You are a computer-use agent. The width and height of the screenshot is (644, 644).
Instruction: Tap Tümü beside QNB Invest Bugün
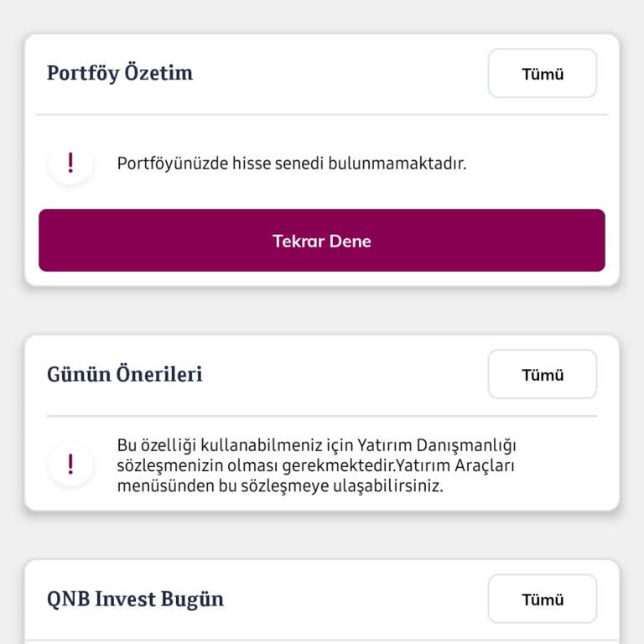[542, 600]
